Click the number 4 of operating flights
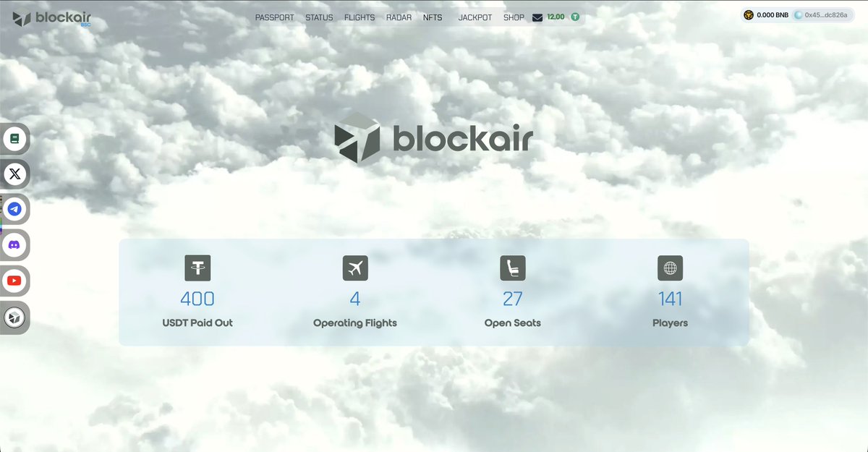This screenshot has height=452, width=868. point(355,299)
